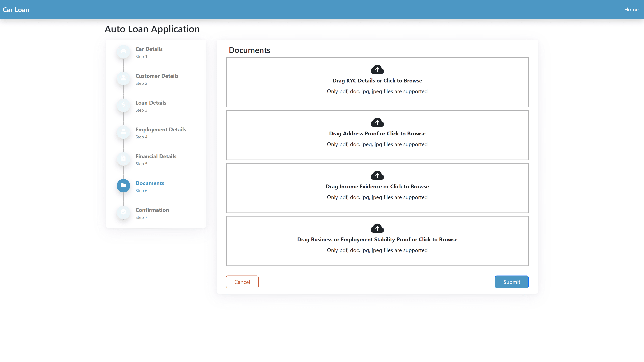Switch to Employment Details step
Viewport: 644px width, 362px height.
(x=161, y=129)
